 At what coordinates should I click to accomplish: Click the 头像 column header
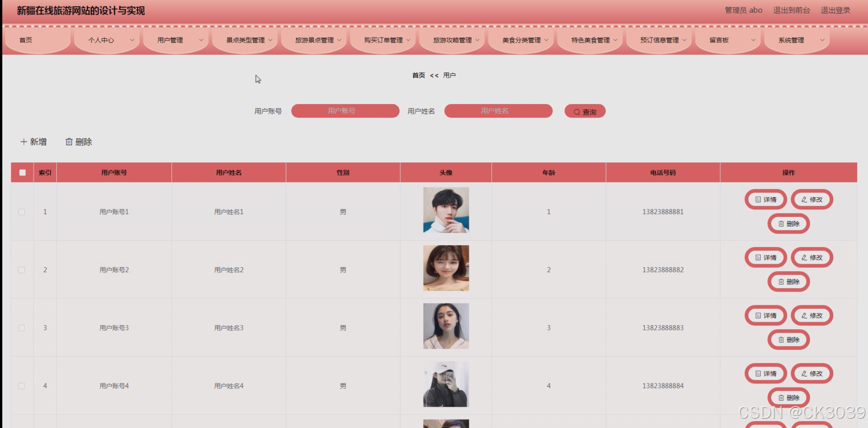click(446, 172)
